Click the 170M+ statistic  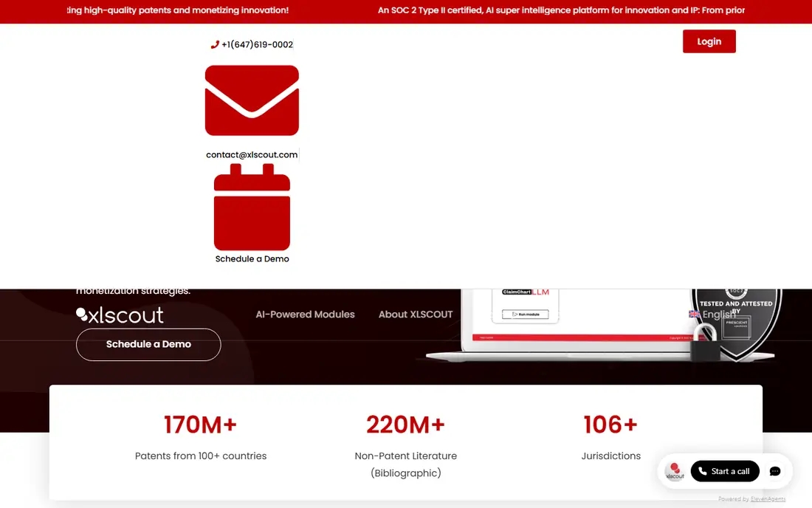[200, 425]
